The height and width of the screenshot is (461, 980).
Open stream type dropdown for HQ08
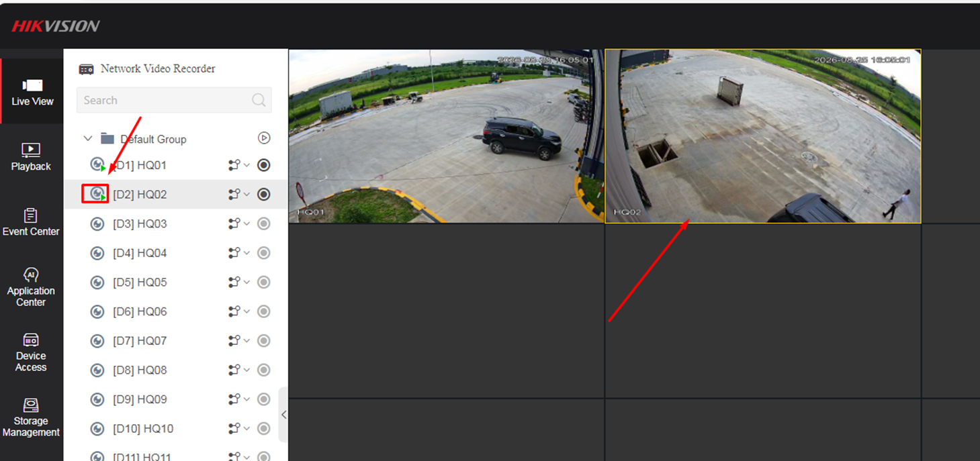point(238,370)
